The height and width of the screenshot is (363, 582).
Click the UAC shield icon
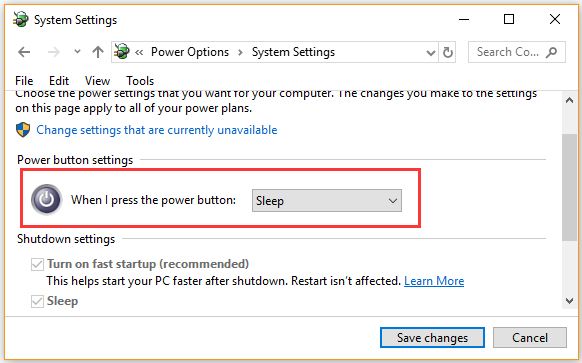[x=23, y=130]
